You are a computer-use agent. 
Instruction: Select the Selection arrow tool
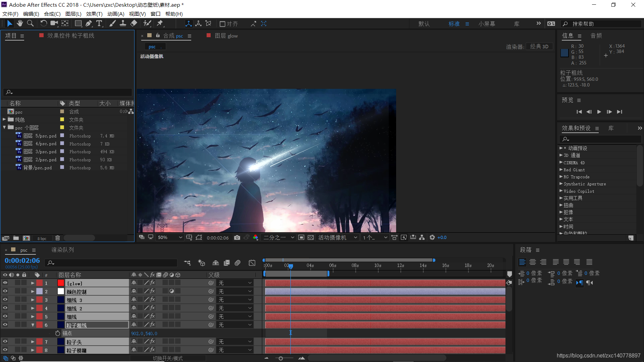(9, 23)
